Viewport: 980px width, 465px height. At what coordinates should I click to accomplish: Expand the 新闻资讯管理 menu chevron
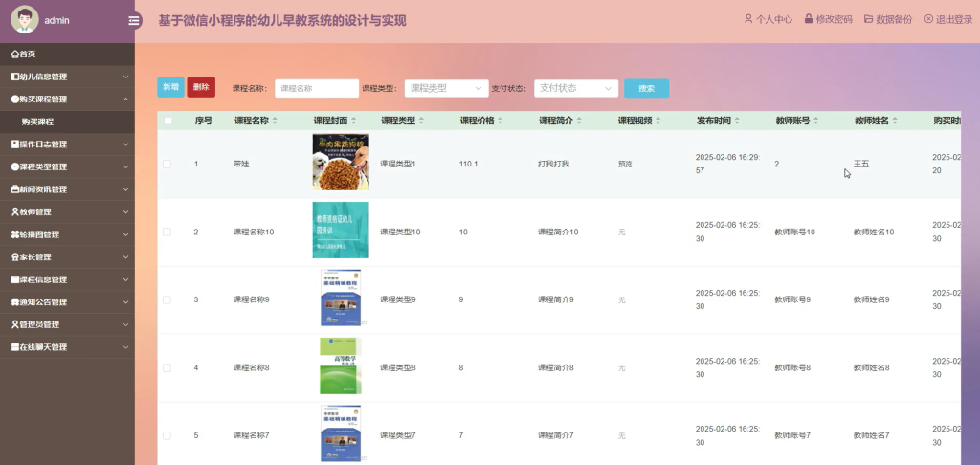125,189
